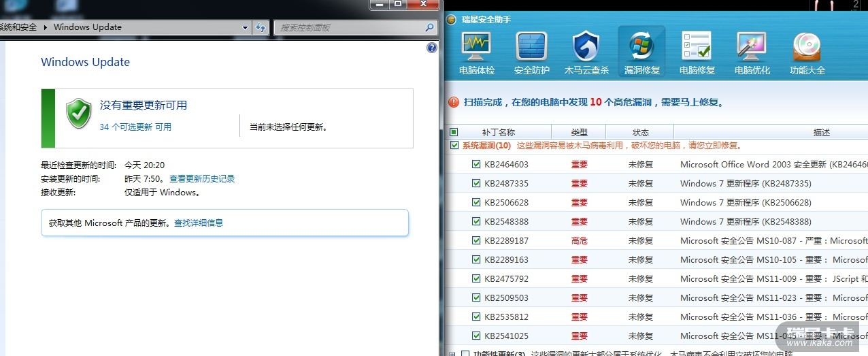Click breadcrumb arrow before Windows Update
This screenshot has width=868, height=356.
point(46,27)
